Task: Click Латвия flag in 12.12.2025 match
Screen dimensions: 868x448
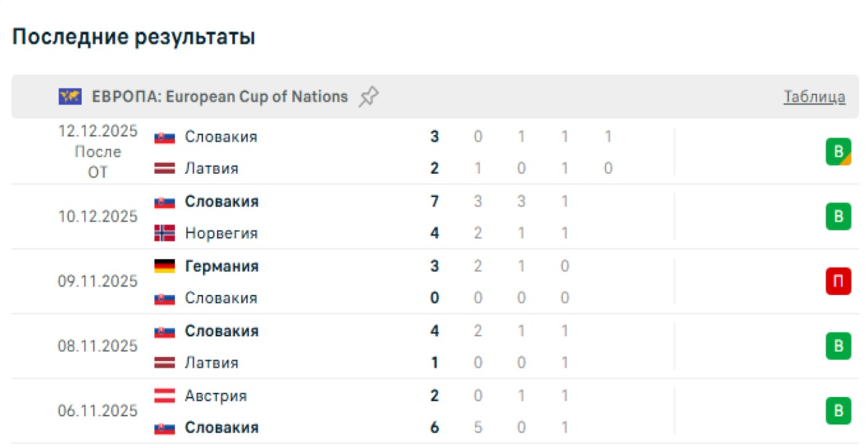Action: [165, 169]
